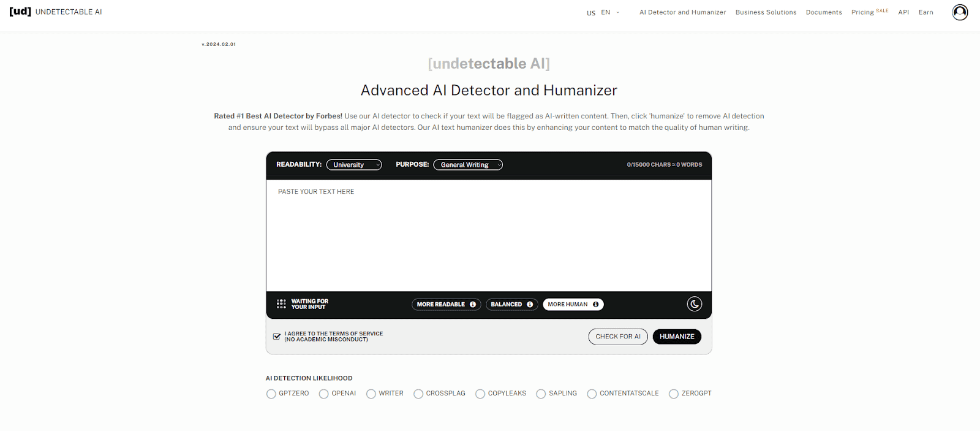Click info icon on More Readable

coord(473,305)
